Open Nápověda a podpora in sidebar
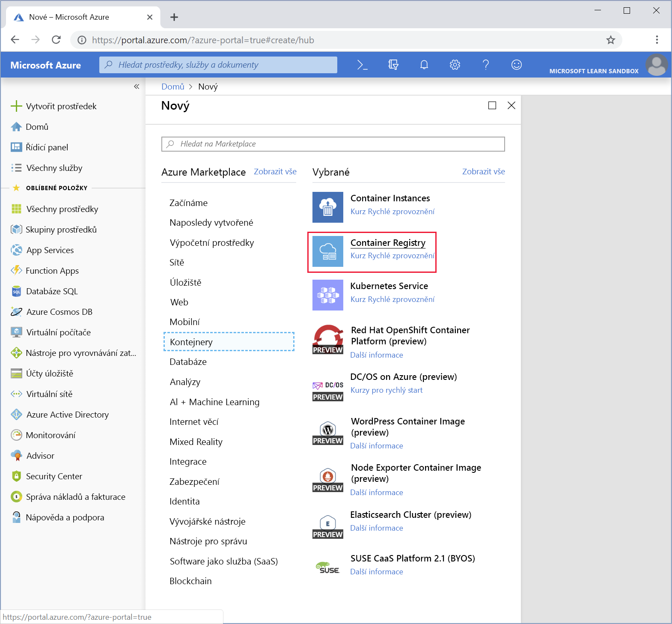672x624 pixels. point(57,517)
